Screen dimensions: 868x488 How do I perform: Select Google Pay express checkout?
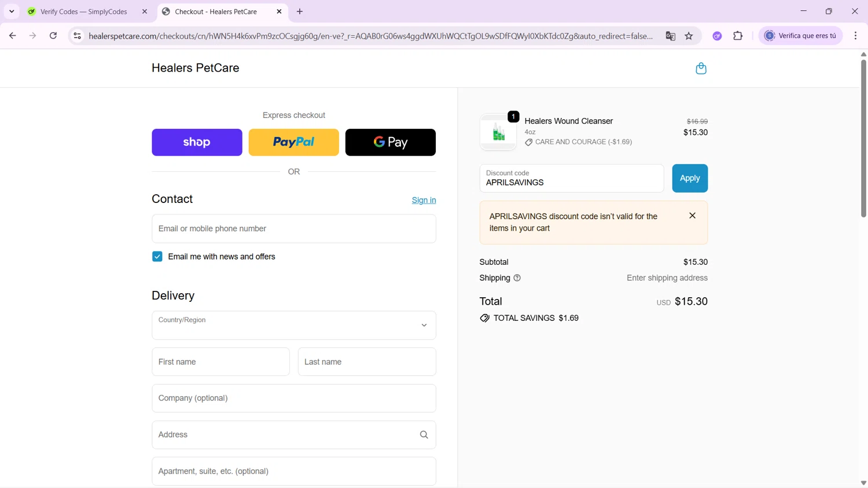pyautogui.click(x=391, y=142)
